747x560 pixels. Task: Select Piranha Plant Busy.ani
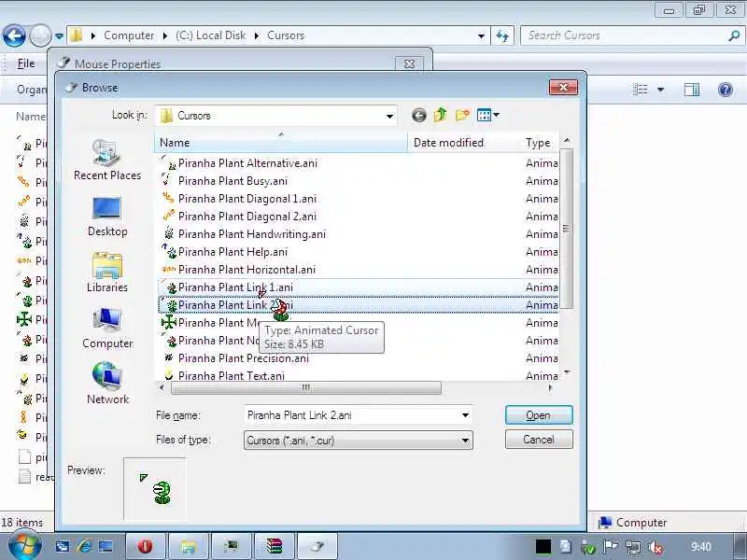pyautogui.click(x=233, y=181)
